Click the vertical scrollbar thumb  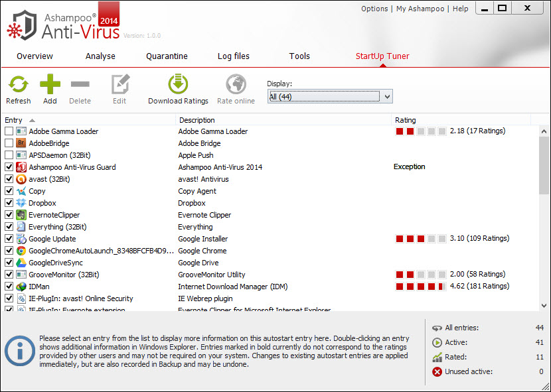point(544,165)
